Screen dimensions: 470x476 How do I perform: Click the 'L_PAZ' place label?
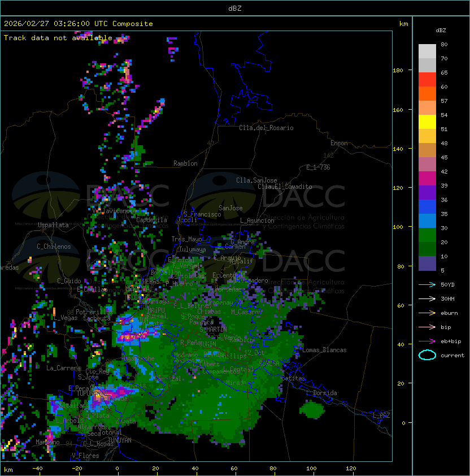pyautogui.click(x=381, y=416)
